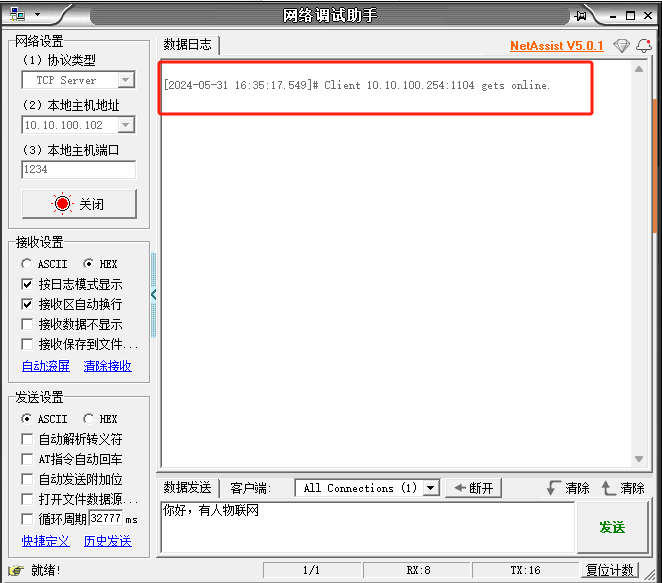This screenshot has height=583, width=662.
Task: Enable 自动解析转义符 checkbox
Action: [x=27, y=439]
